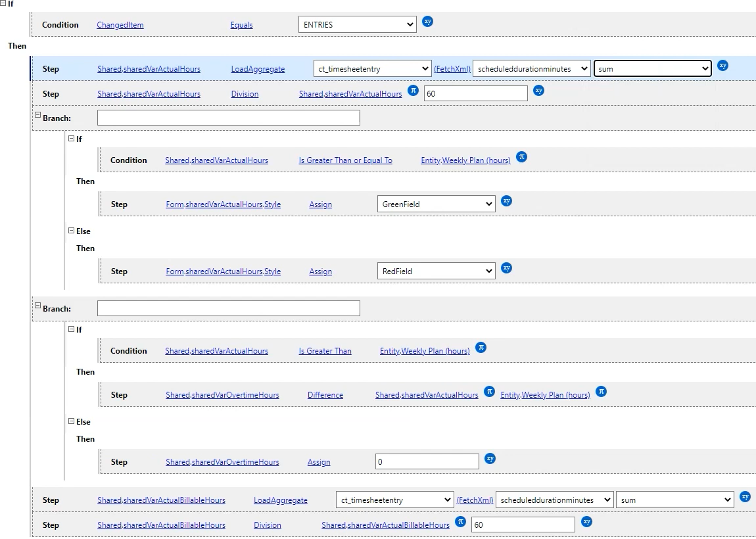Image resolution: width=756 pixels, height=539 pixels.
Task: Click pi icon in sharedVarActualBillableHours Division step
Action: point(460,522)
